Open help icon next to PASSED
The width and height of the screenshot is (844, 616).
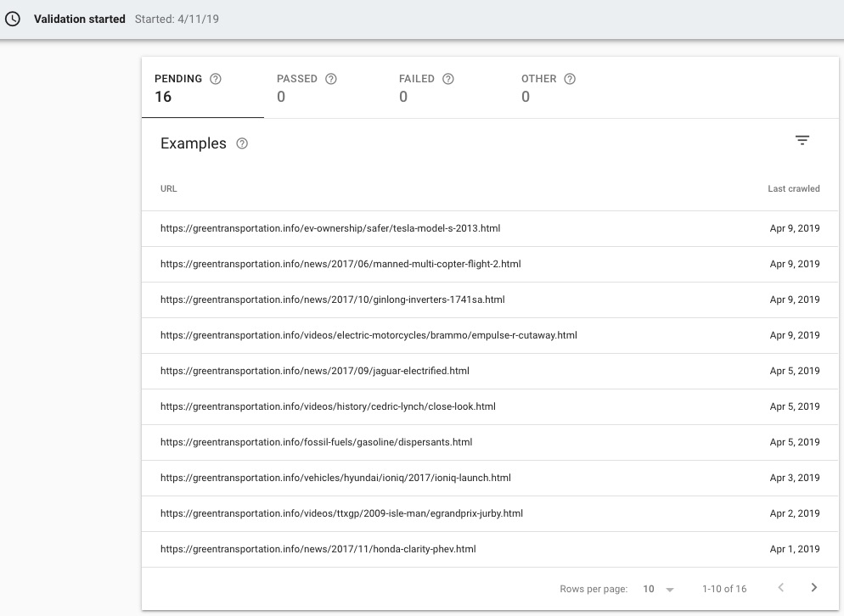(331, 79)
